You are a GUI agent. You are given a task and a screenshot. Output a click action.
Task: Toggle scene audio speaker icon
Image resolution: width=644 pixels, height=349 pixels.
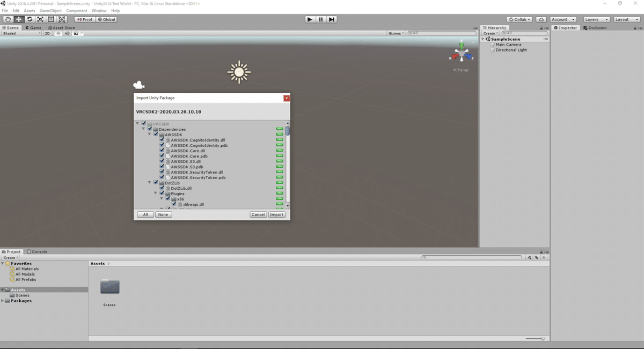[x=67, y=33]
